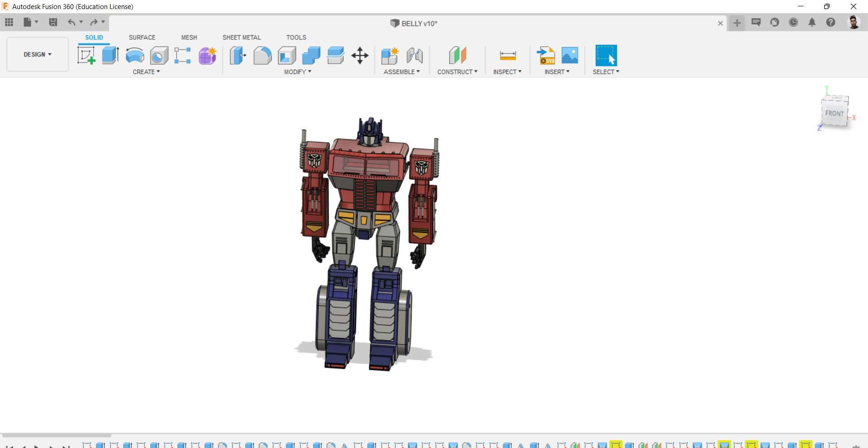Screen dimensions: 868x448
Task: Open the CONSTRUCT dropdown menu
Action: (x=457, y=72)
